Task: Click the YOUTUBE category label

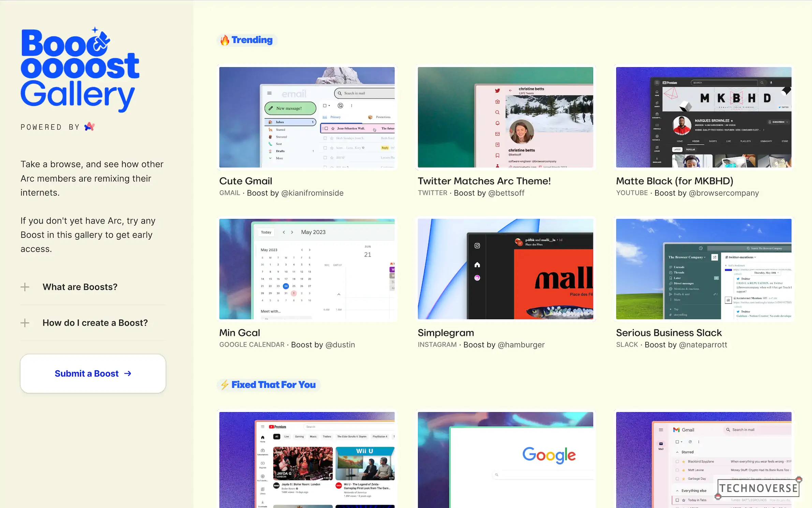Action: click(632, 193)
